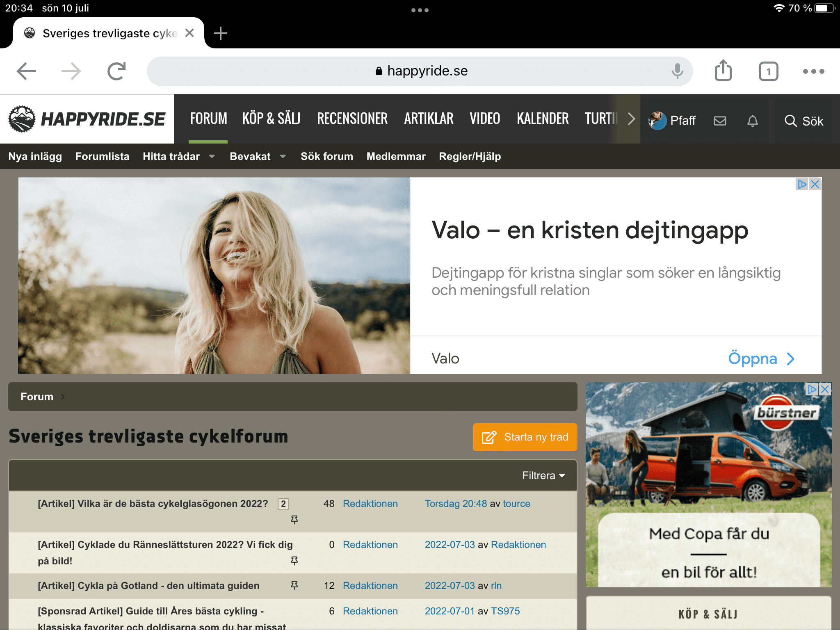
Task: Open the cykelglasögon 2022 article thread
Action: pos(153,504)
